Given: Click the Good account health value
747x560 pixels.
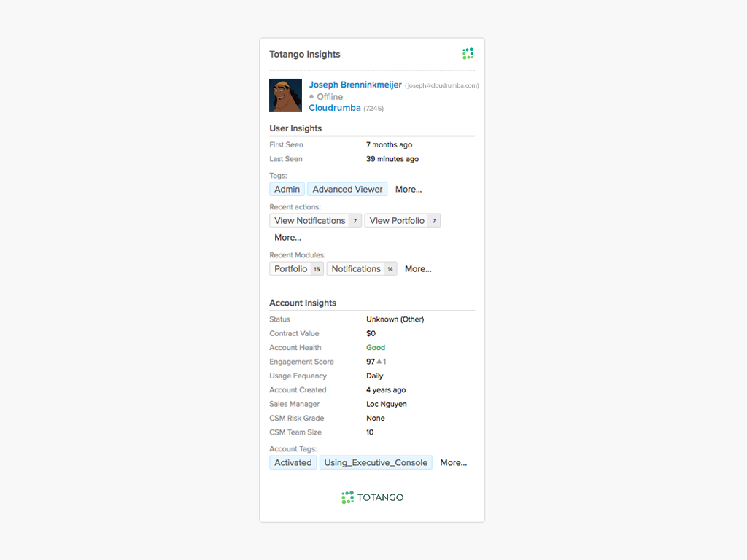Looking at the screenshot, I should 376,348.
